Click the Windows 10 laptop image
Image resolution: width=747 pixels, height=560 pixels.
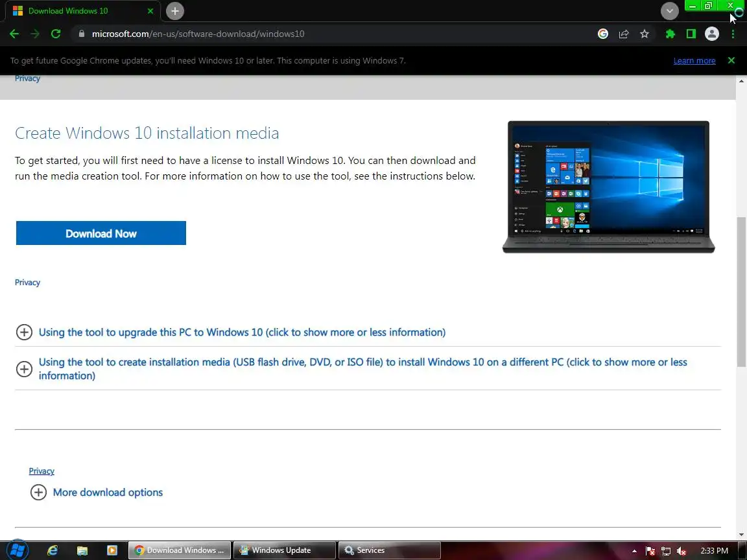point(608,187)
